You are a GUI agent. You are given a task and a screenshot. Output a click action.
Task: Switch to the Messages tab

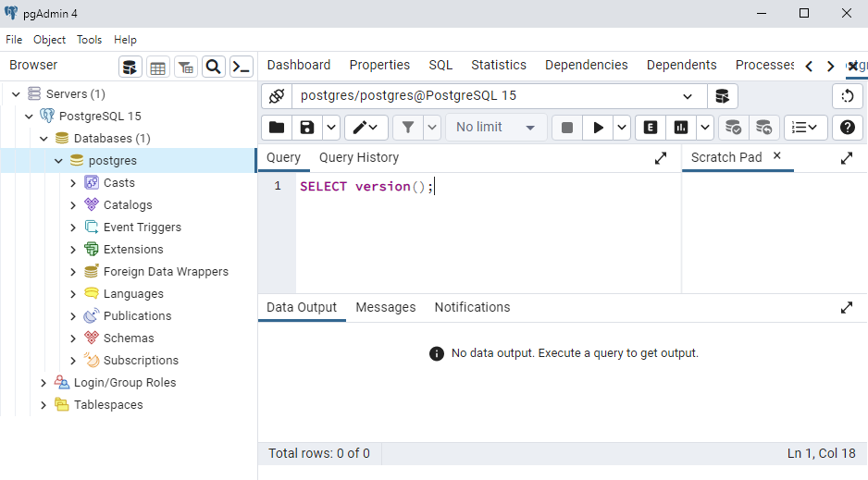385,307
